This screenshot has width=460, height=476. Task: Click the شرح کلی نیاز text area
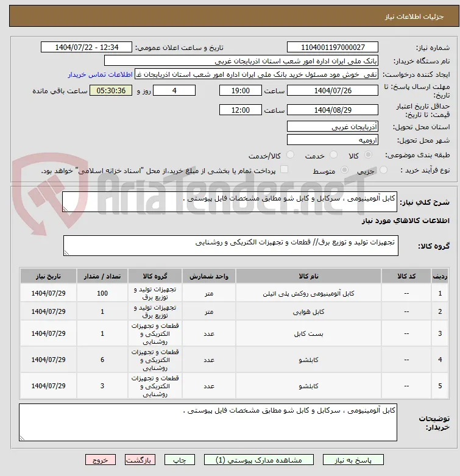[230, 202]
